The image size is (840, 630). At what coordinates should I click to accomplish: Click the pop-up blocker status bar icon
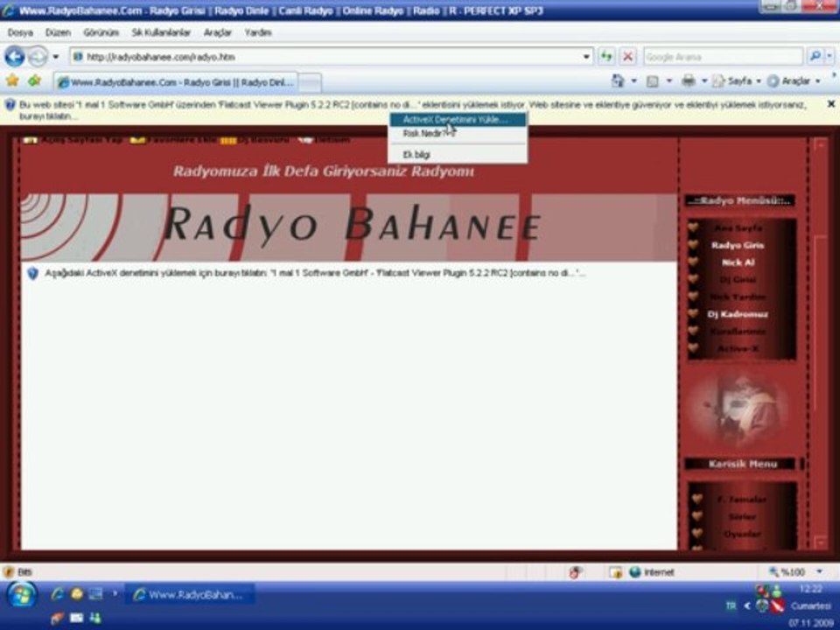pos(576,572)
